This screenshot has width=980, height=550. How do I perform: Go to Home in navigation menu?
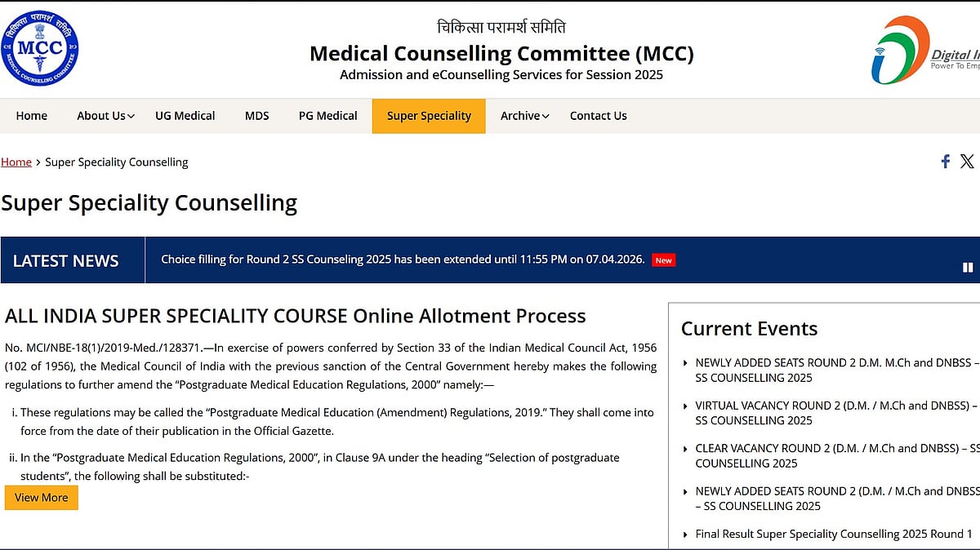pos(32,116)
